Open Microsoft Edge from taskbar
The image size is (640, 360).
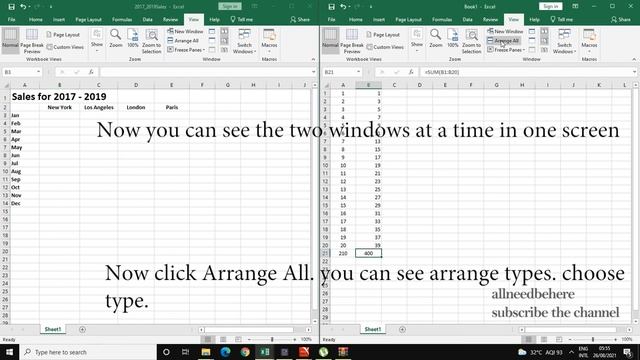(225, 352)
